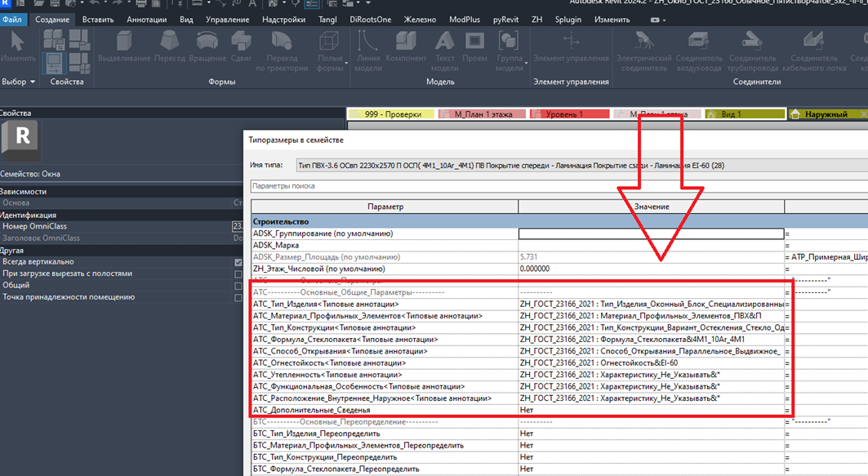Click the Соединитель трубопровода tool

753,51
